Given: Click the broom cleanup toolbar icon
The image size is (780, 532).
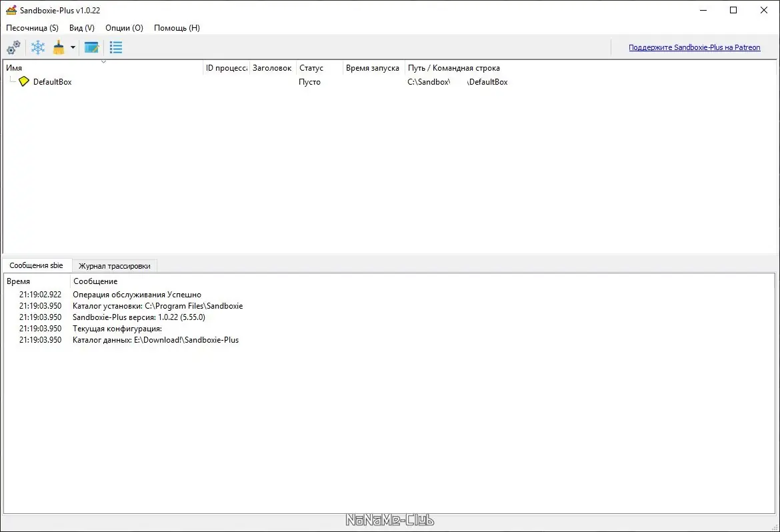Looking at the screenshot, I should tap(59, 48).
